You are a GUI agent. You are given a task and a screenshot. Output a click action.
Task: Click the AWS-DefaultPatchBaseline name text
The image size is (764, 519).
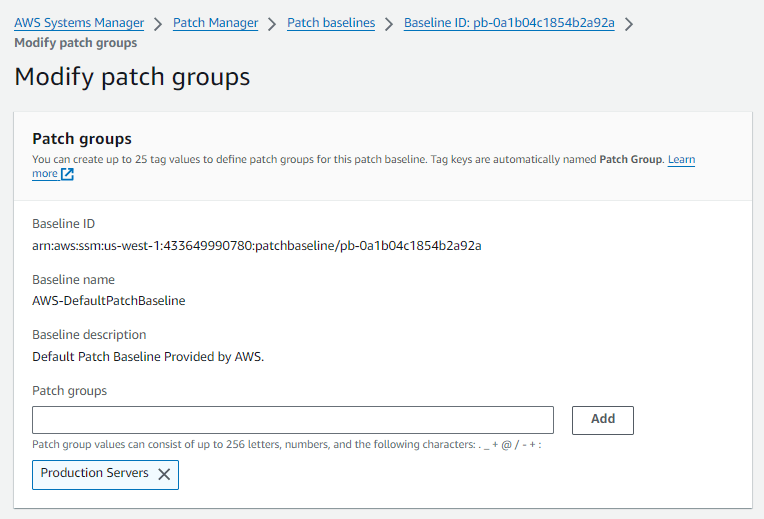(109, 301)
